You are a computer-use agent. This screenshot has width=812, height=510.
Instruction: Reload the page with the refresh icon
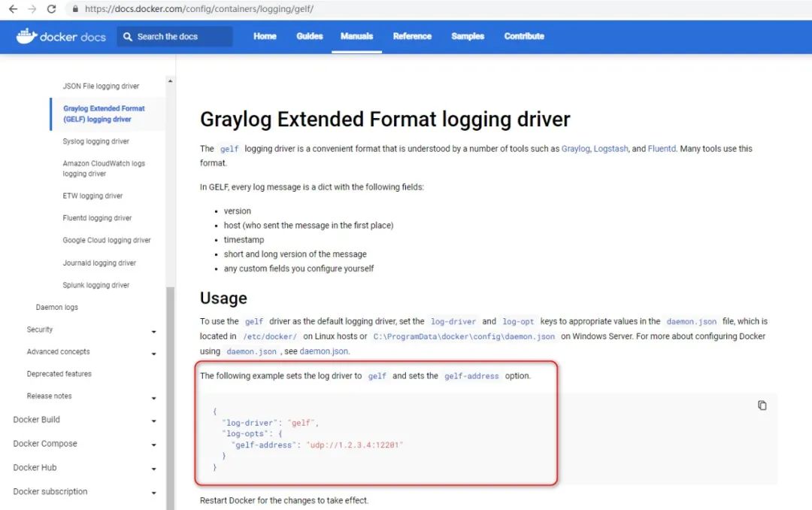tap(51, 9)
